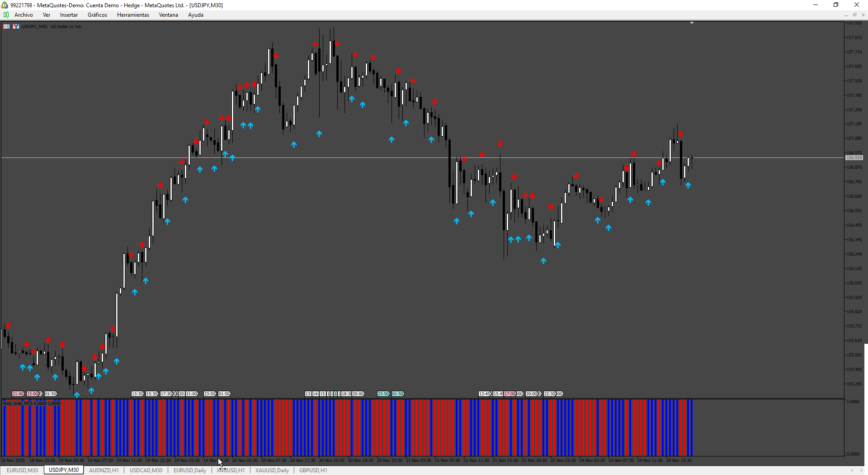868x475 pixels.
Task: Minimize the inner chart window
Action: click(x=846, y=15)
